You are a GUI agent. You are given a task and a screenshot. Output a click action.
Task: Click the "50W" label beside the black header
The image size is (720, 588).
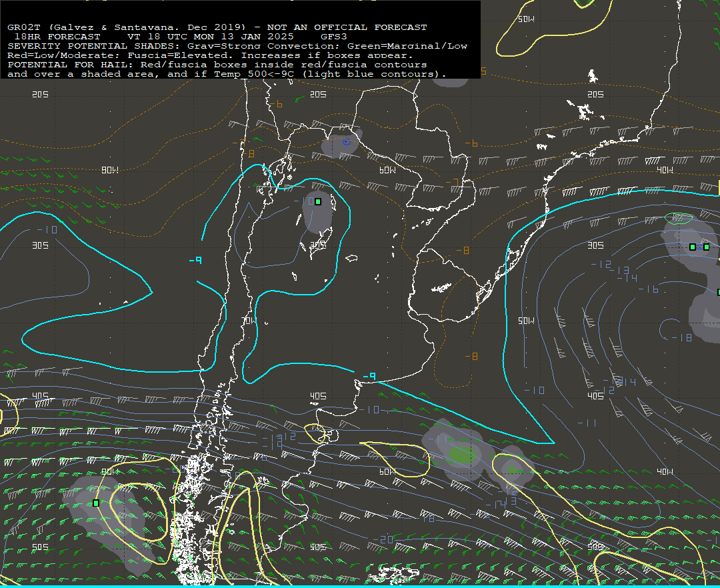pos(526,19)
